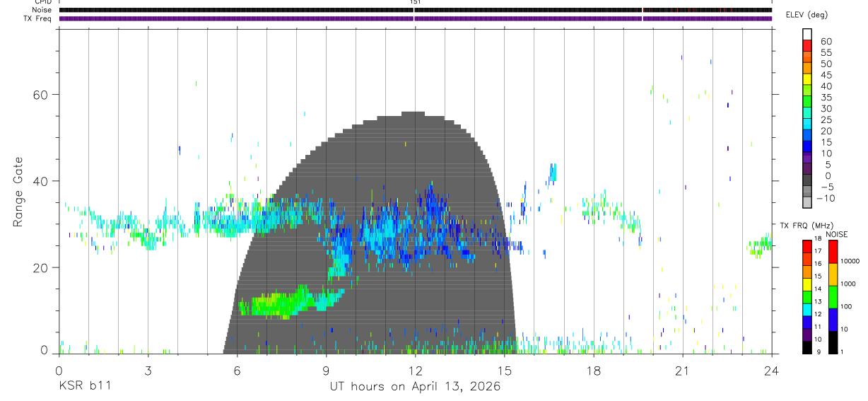This screenshot has height=401, width=868.
Task: Select the "NOISE" legend title
Action: pos(837,234)
